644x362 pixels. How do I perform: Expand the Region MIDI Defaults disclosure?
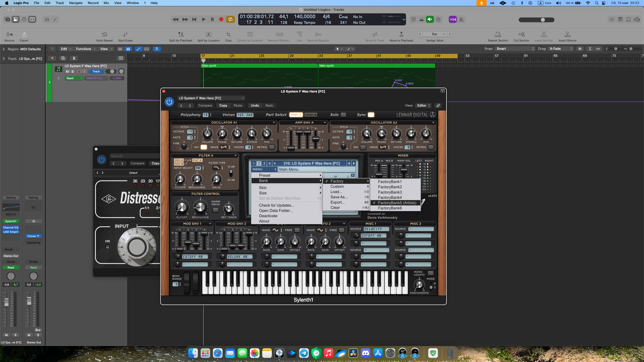[x=4, y=49]
